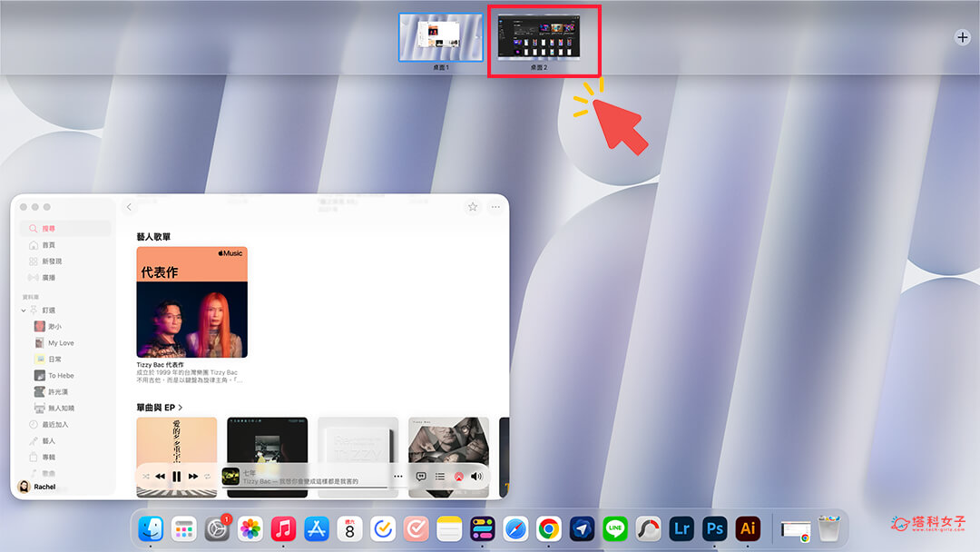Toggle shuffle in the Music player

(x=146, y=476)
